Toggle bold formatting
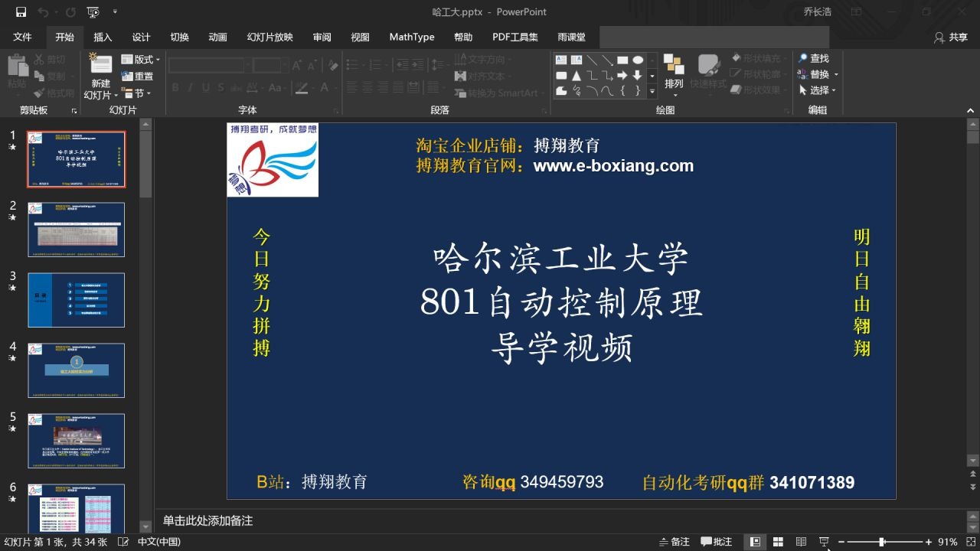 175,87
